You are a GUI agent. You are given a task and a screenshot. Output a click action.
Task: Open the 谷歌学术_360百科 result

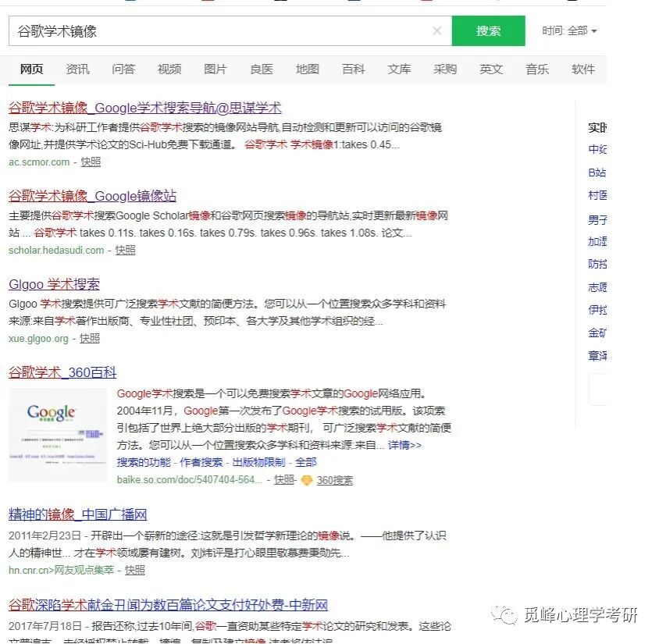click(62, 372)
